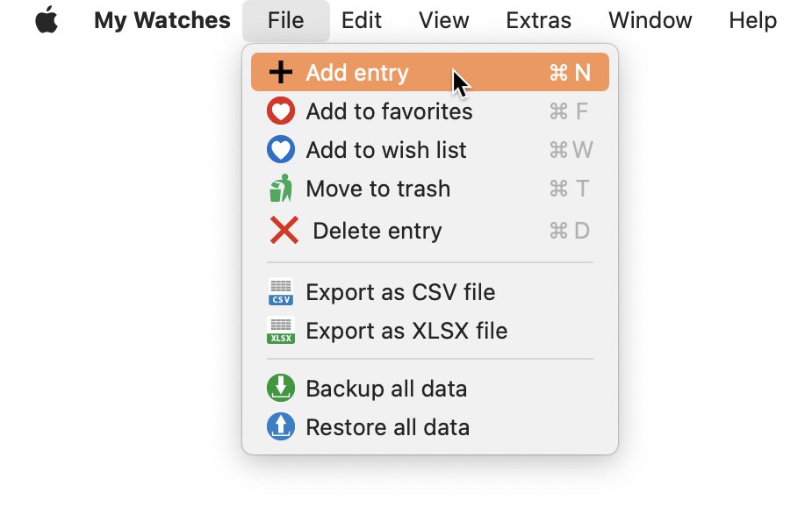Select Export as XLSX file
Viewport: 812px width, 522px height.
pos(430,331)
